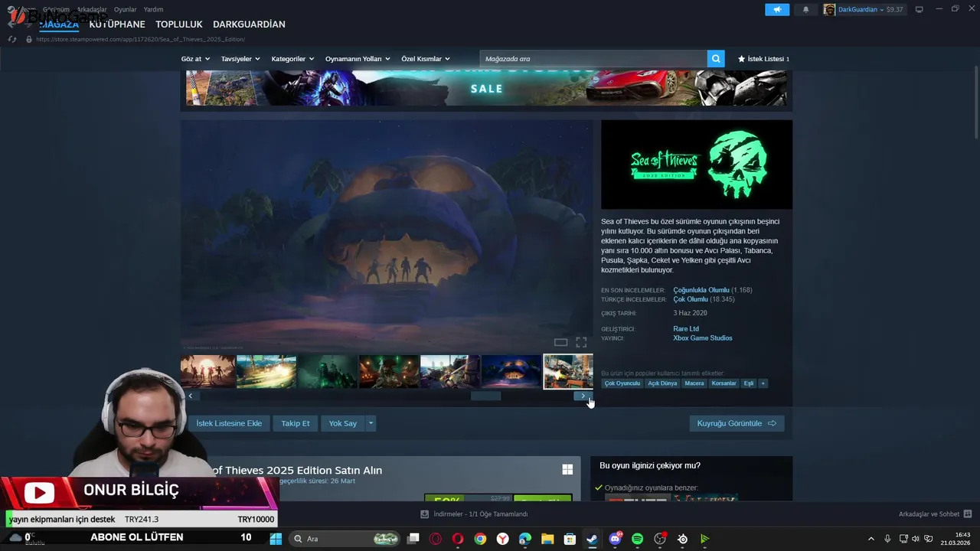The width and height of the screenshot is (980, 551).
Task: Open Çoğunlukla Olumlu recent reviews
Action: 701,290
